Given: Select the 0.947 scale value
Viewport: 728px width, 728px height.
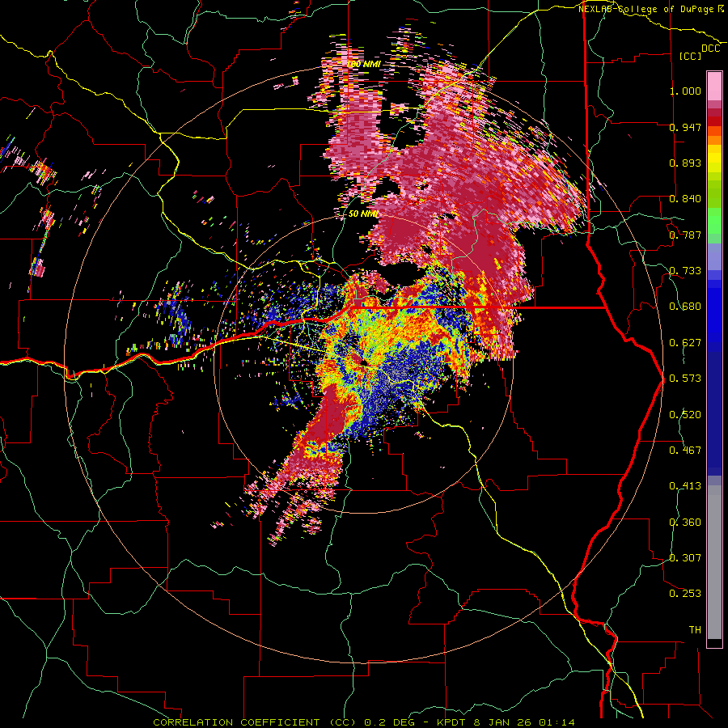Looking at the screenshot, I should [x=685, y=127].
